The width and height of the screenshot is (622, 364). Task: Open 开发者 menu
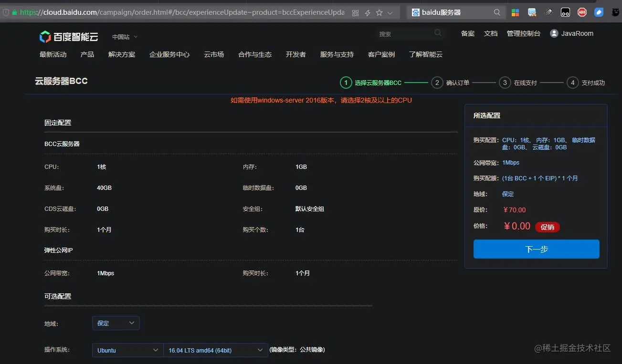point(296,54)
